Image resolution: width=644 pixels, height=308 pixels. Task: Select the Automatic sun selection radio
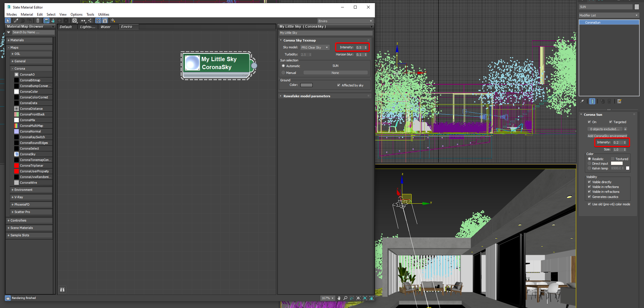(x=283, y=66)
